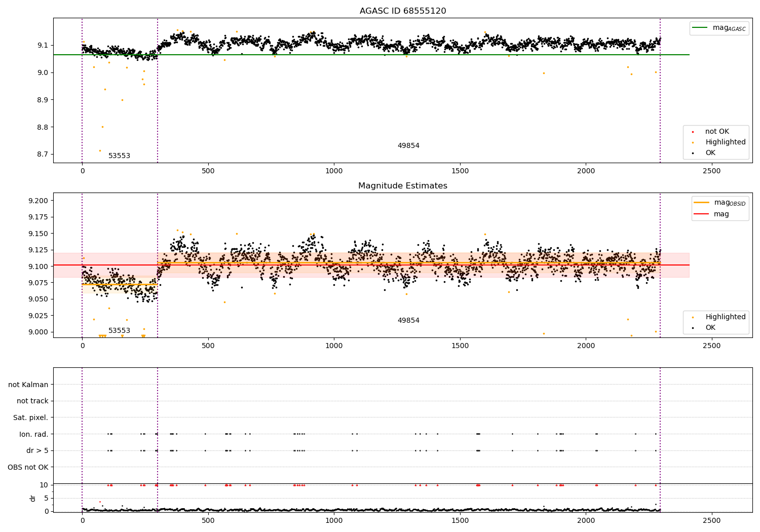The height and width of the screenshot is (532, 760).
Task: Click '49854' label in the Magnitude Estimates plot
Action: (408, 321)
